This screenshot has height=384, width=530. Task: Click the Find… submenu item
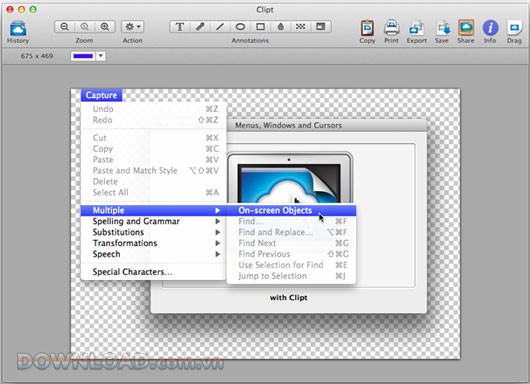click(x=291, y=221)
